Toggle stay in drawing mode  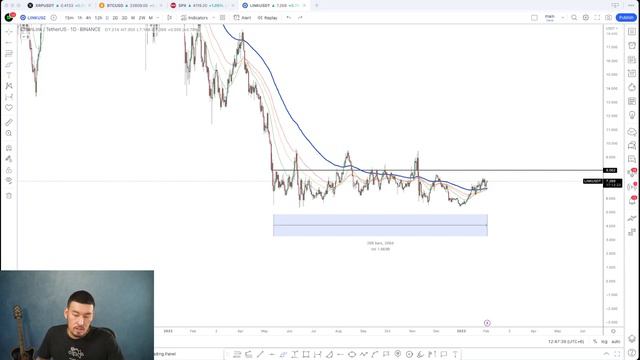pyautogui.click(x=9, y=159)
